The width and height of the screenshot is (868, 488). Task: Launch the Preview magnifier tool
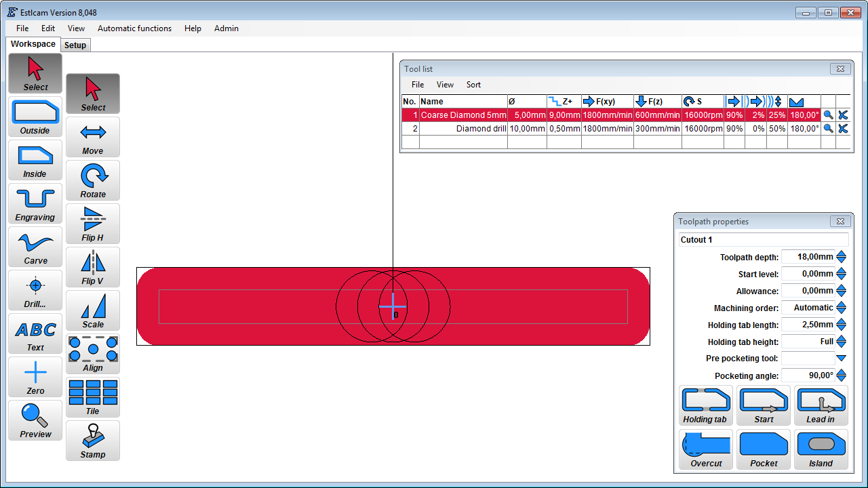coord(35,420)
